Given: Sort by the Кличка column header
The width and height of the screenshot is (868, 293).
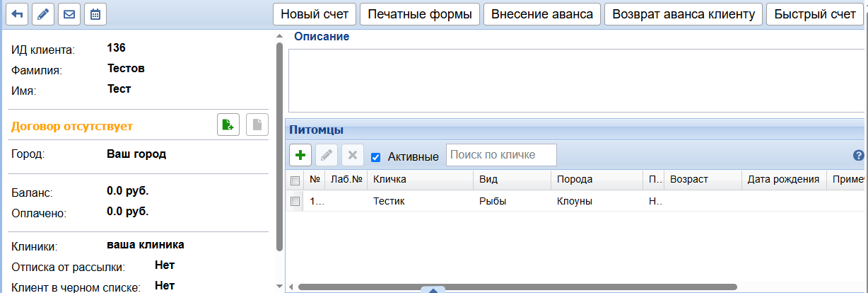Looking at the screenshot, I should pos(420,180).
